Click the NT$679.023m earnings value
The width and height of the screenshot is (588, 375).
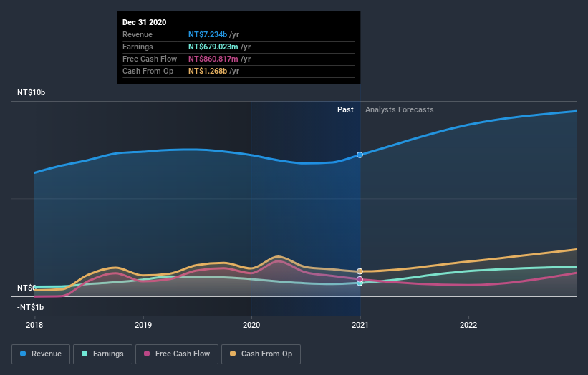[213, 47]
